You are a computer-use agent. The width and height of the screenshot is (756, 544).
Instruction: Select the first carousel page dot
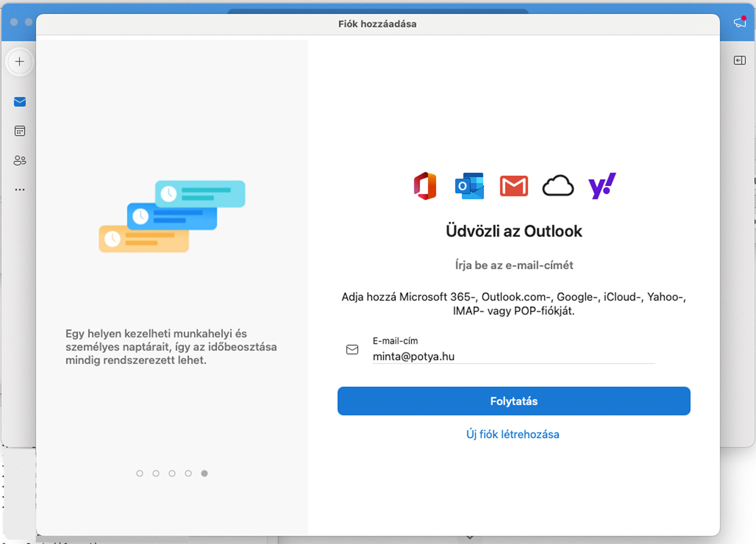[140, 474]
